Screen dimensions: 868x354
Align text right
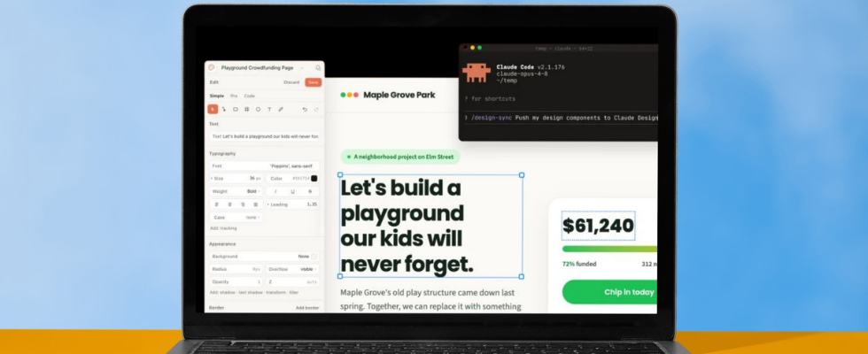(x=243, y=204)
